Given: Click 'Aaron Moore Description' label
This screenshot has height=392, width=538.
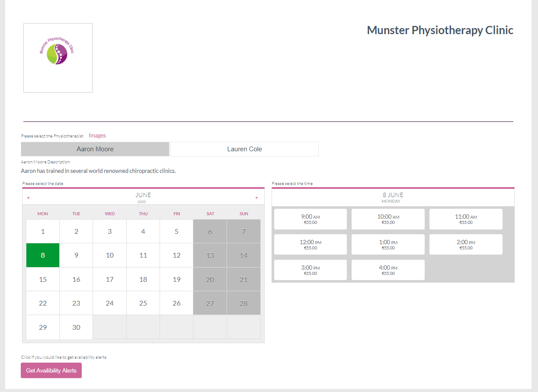Looking at the screenshot, I should click(x=45, y=162).
